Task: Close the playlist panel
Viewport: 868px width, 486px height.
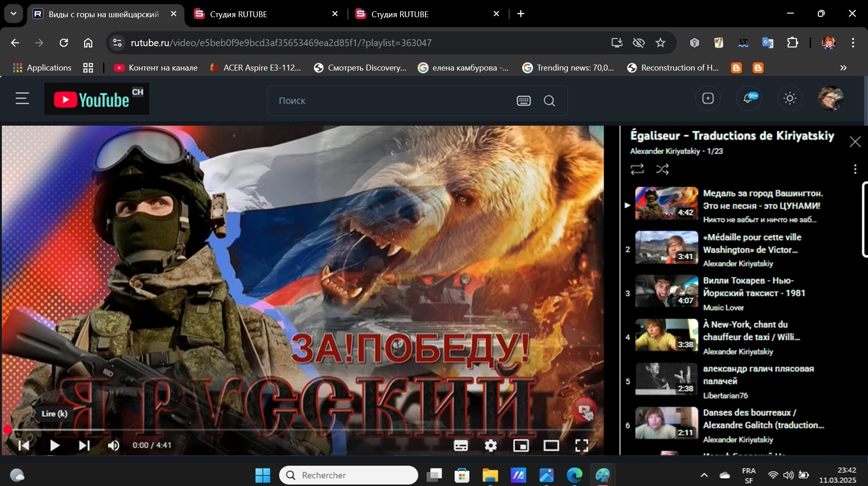Action: [855, 142]
